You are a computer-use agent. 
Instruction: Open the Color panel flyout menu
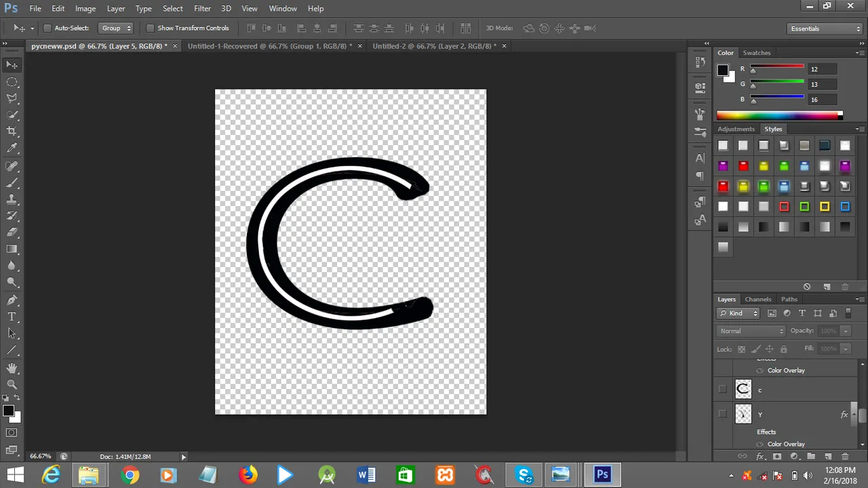(x=860, y=53)
